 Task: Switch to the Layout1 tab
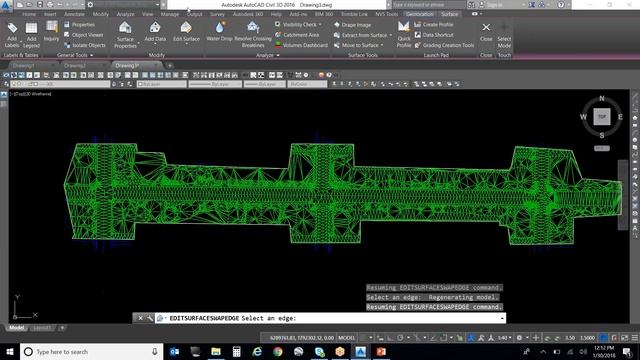coord(42,328)
